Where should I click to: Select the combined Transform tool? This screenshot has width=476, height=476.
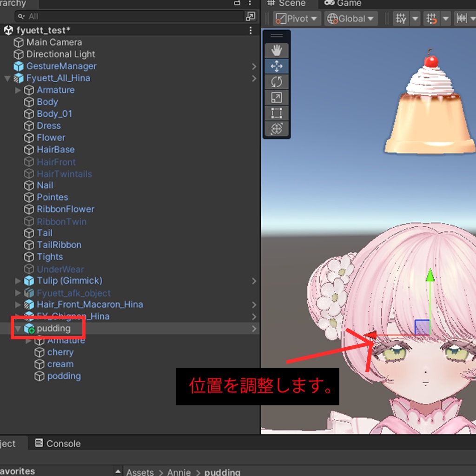coord(277,129)
